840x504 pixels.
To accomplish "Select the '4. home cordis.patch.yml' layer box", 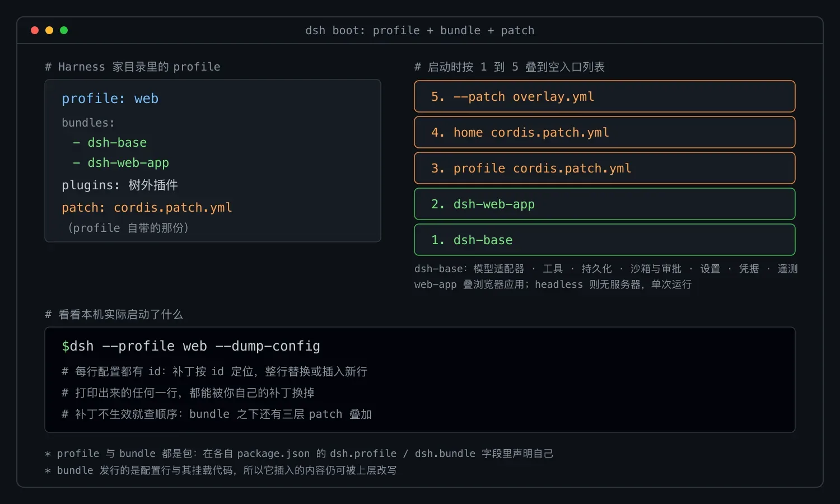I will pyautogui.click(x=605, y=132).
